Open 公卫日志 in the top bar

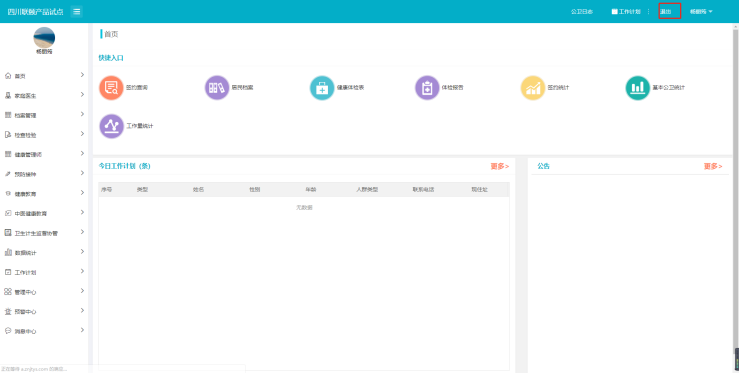(x=581, y=11)
